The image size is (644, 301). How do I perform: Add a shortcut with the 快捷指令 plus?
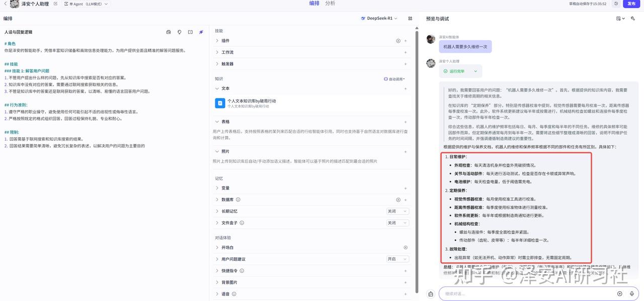(406, 271)
